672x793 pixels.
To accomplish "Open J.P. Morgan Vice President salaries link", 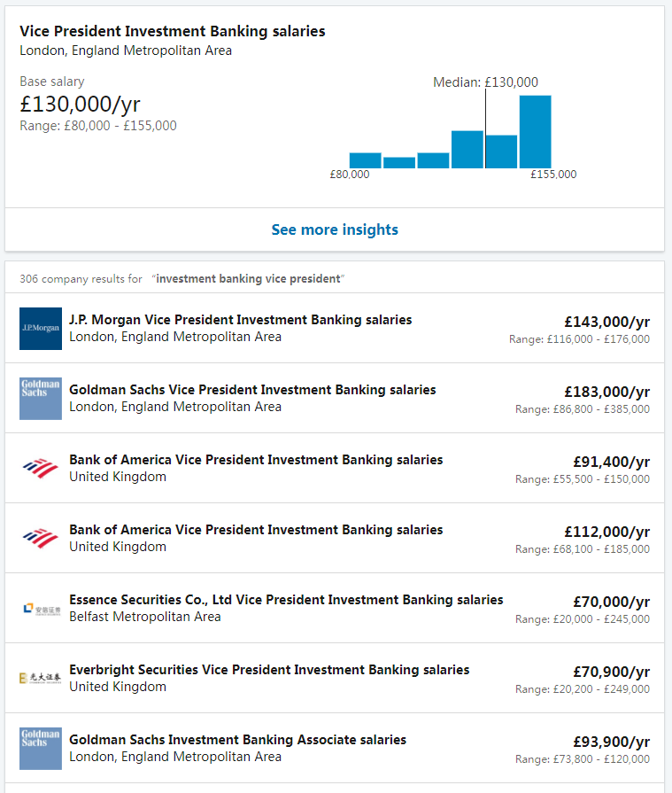I will [x=240, y=320].
